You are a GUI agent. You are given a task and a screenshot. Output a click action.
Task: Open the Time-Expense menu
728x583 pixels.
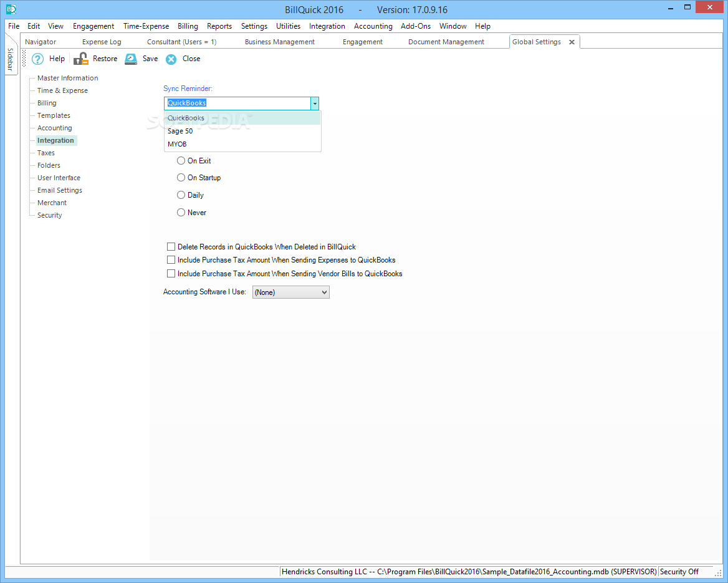(146, 26)
